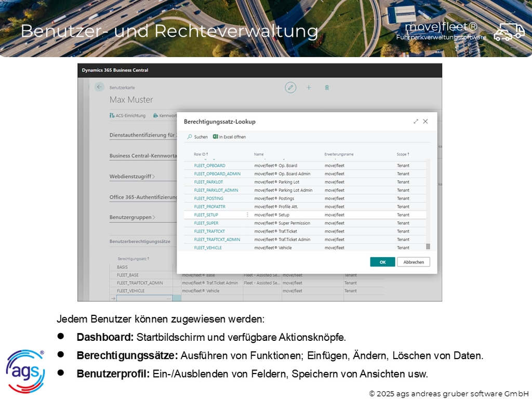Select the FLEET_SUPER role link
The image size is (532, 399).
(x=206, y=223)
